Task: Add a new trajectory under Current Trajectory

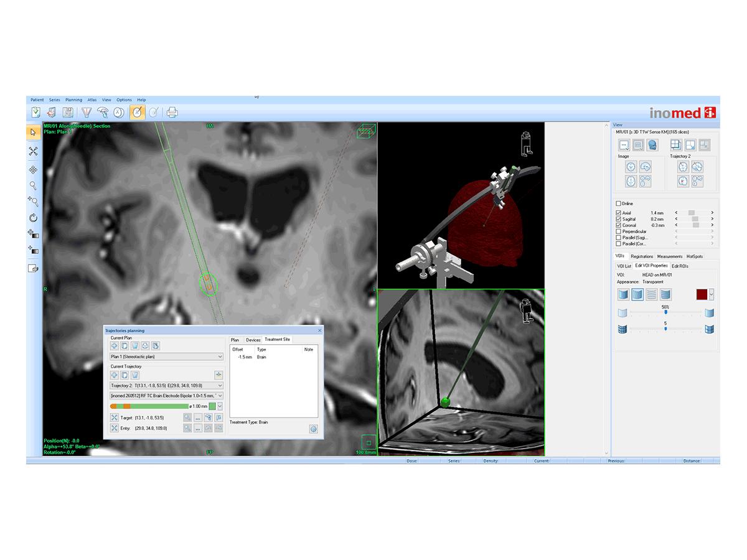Action: [x=115, y=375]
